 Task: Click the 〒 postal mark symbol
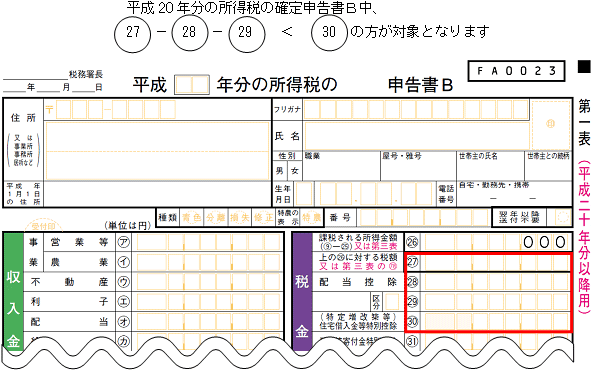point(49,110)
